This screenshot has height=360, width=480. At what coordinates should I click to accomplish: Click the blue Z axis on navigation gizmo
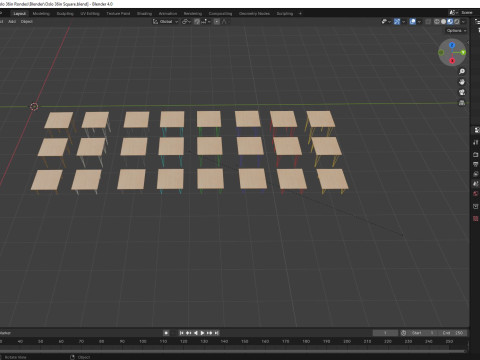click(x=452, y=45)
